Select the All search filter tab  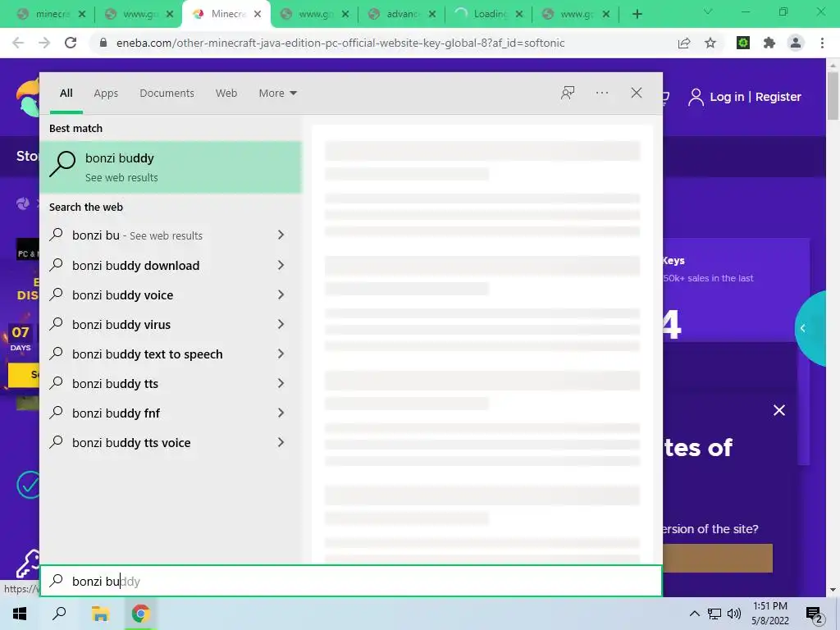tap(66, 94)
